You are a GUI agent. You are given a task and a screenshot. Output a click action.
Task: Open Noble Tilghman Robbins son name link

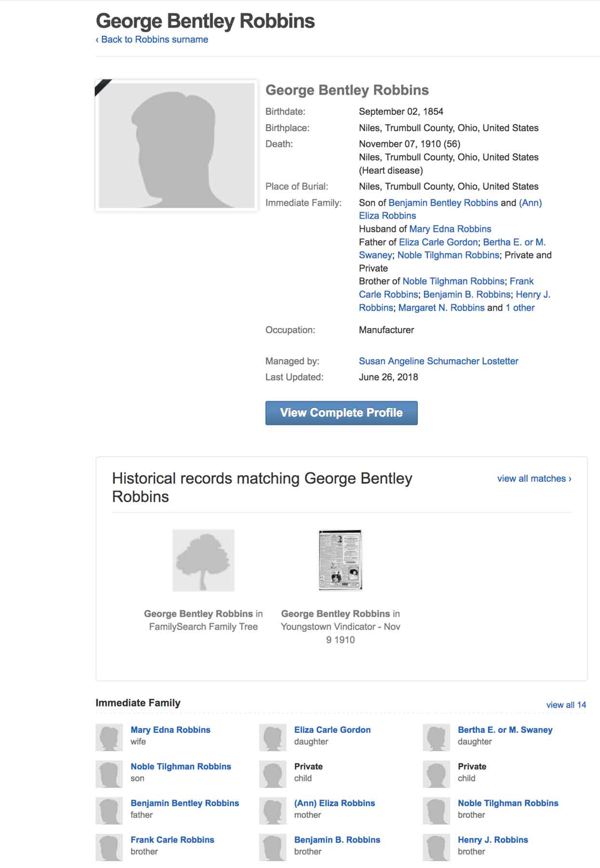tap(181, 766)
